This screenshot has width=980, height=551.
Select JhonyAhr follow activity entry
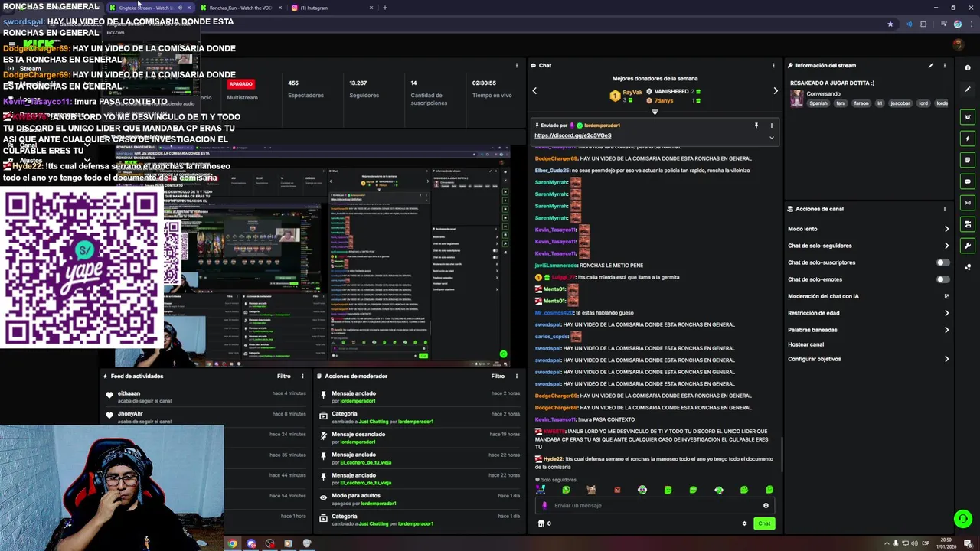point(206,417)
